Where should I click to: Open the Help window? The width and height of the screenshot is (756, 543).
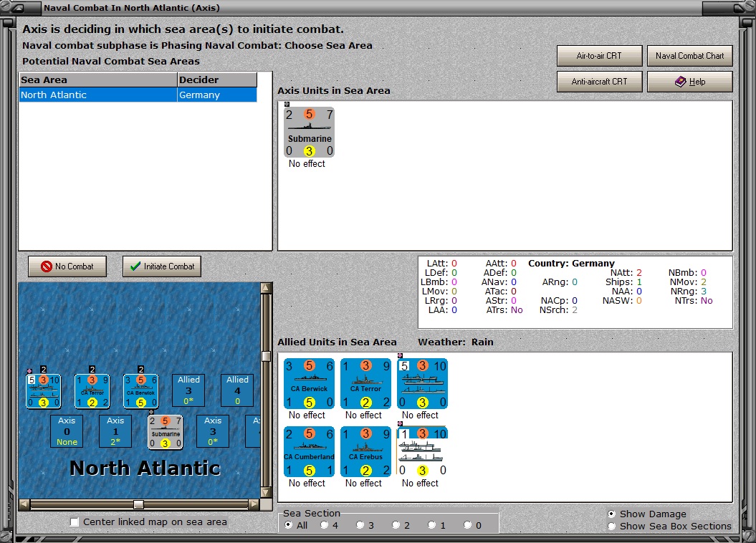coord(690,82)
